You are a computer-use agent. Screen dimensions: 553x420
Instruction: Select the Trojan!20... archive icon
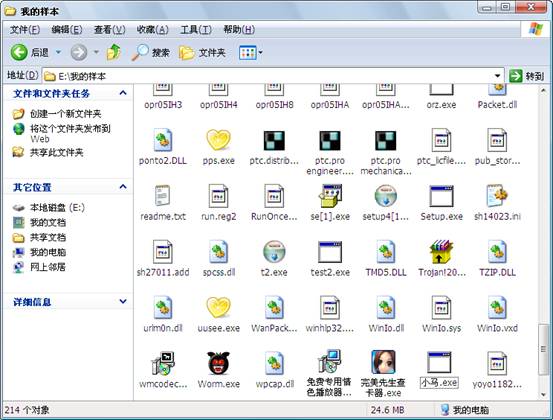(441, 252)
